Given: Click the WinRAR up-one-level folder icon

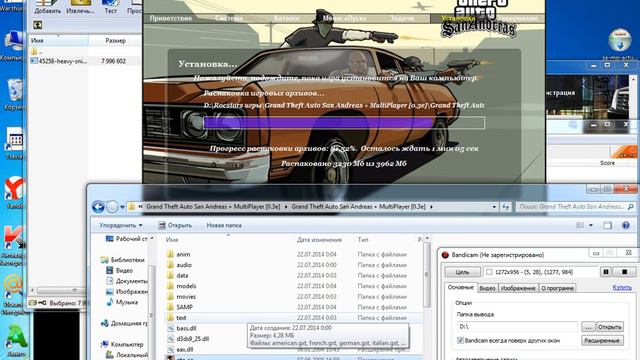Looking at the screenshot, I should pos(38,25).
